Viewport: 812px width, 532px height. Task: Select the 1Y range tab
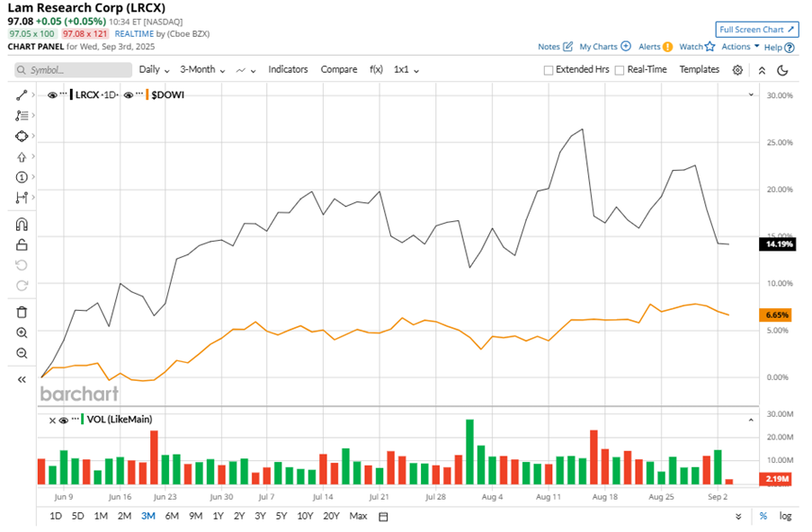[218, 516]
